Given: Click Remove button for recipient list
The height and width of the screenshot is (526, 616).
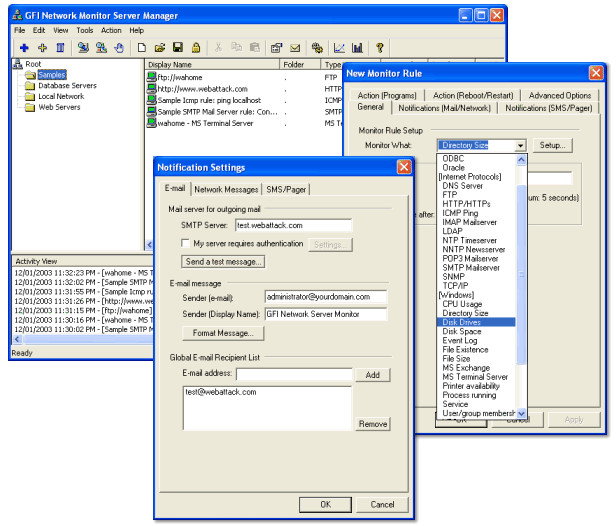Looking at the screenshot, I should pyautogui.click(x=372, y=424).
